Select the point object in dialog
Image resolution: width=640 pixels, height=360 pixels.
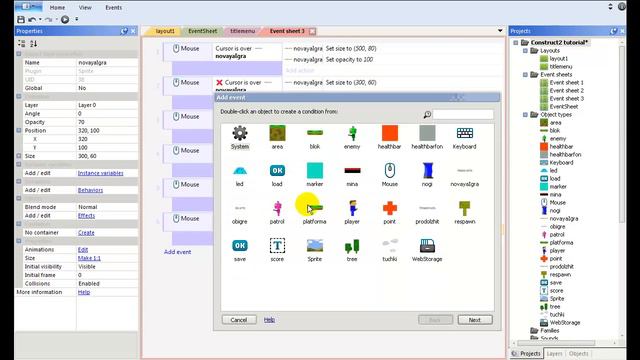click(389, 212)
